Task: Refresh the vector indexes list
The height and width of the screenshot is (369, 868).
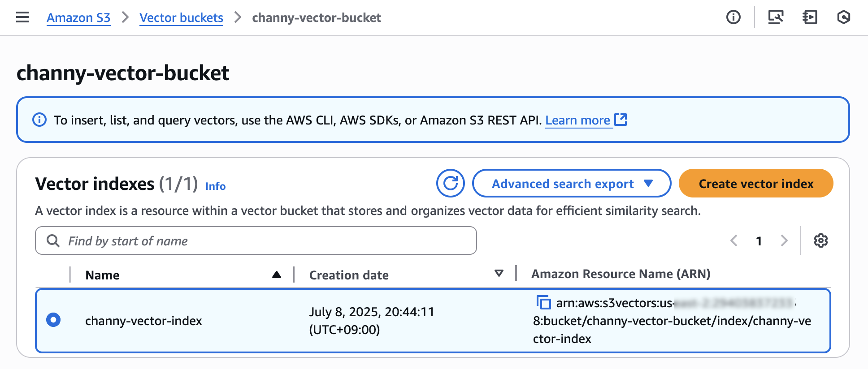Action: tap(450, 183)
